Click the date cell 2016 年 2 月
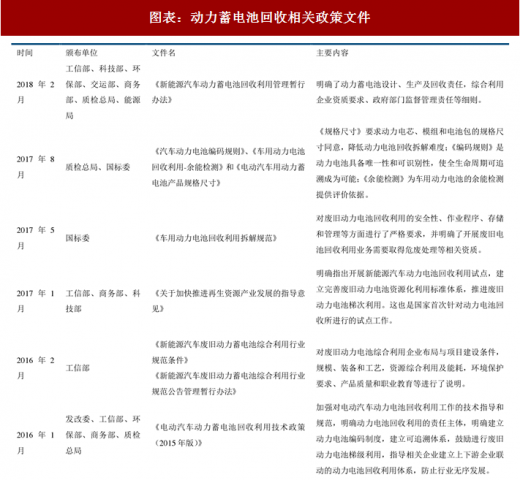520x480 pixels. 36,368
